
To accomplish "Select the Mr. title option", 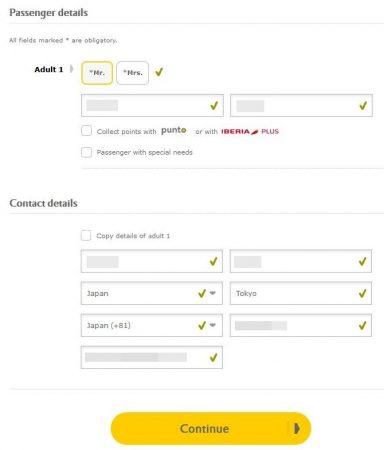I will (97, 73).
